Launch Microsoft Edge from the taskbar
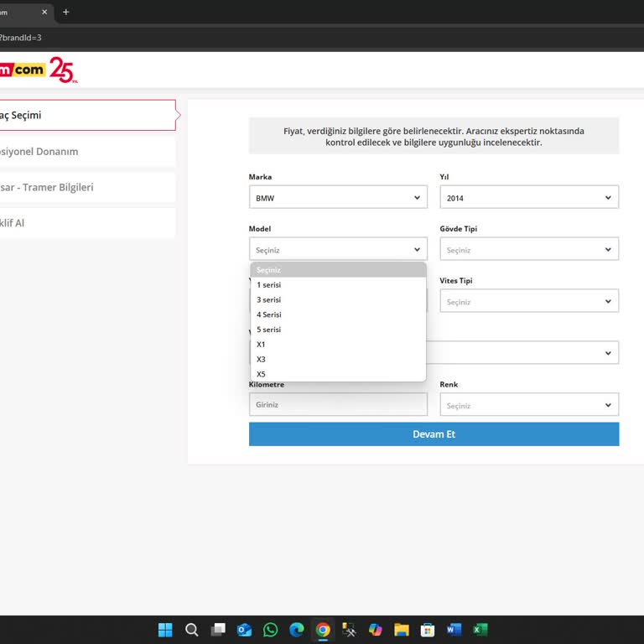Viewport: 644px width, 644px height. [x=296, y=630]
